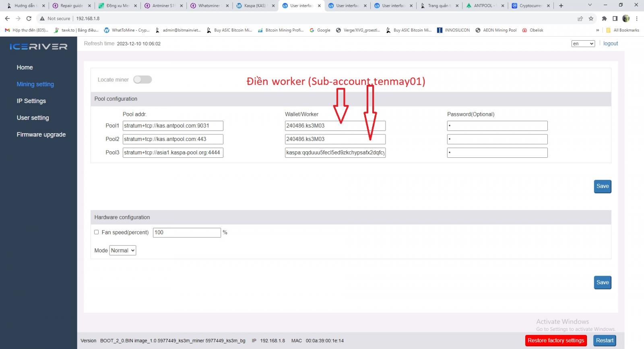Toggle the Locate miner switch
This screenshot has height=349, width=644.
point(142,80)
